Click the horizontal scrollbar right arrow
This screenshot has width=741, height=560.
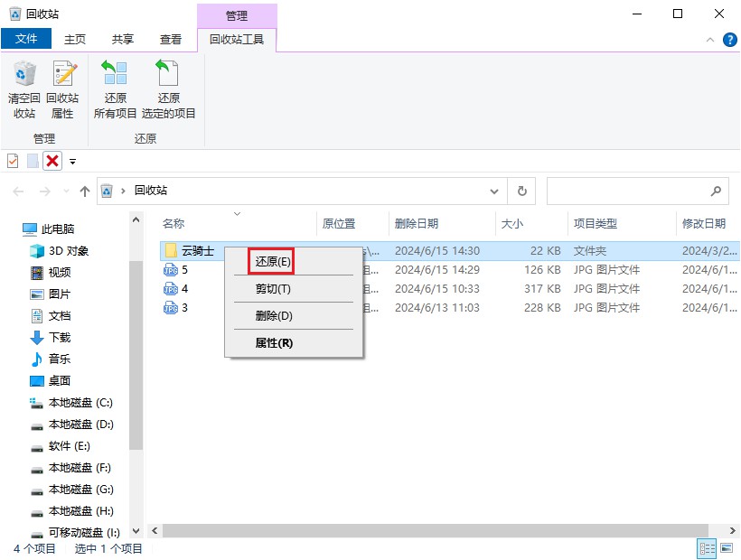pos(733,531)
